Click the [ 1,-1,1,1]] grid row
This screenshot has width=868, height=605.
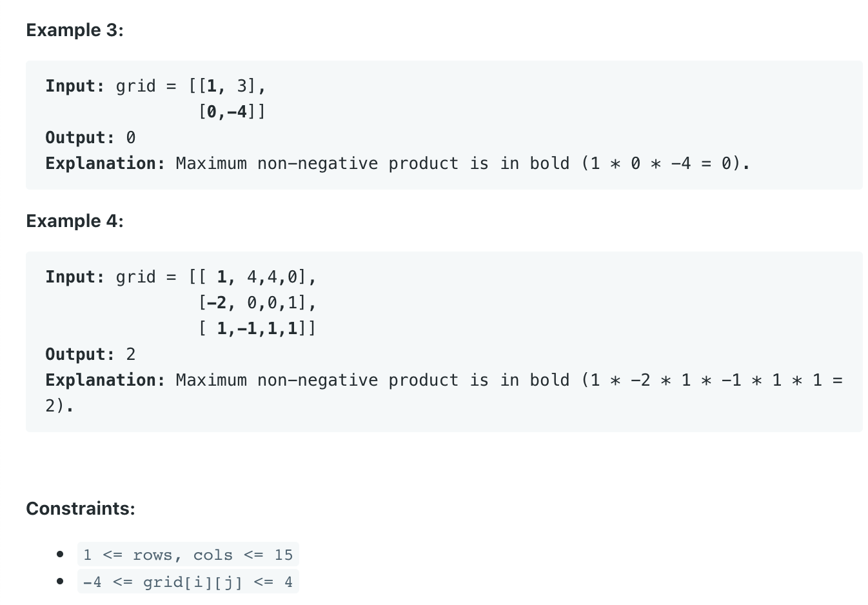[x=257, y=328]
